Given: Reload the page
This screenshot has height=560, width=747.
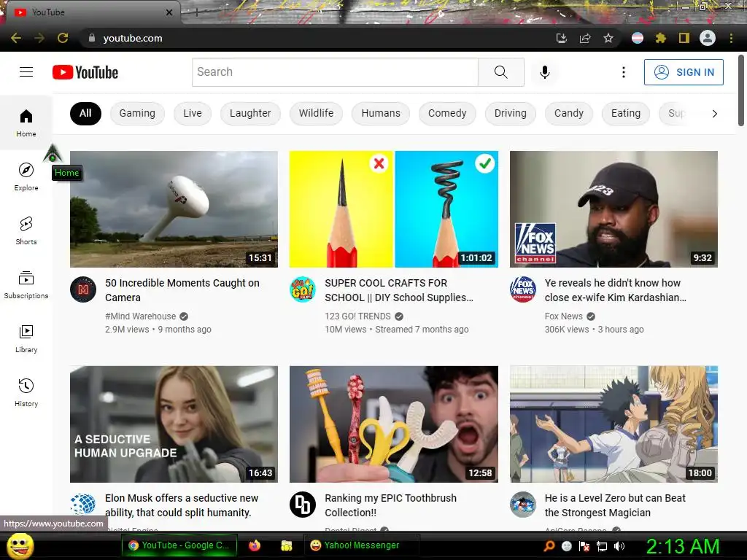Looking at the screenshot, I should click(63, 38).
